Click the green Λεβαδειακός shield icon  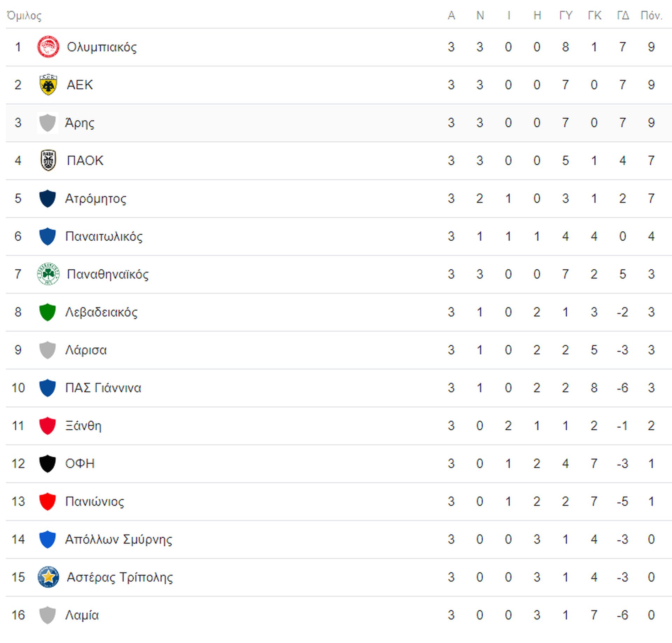click(48, 312)
